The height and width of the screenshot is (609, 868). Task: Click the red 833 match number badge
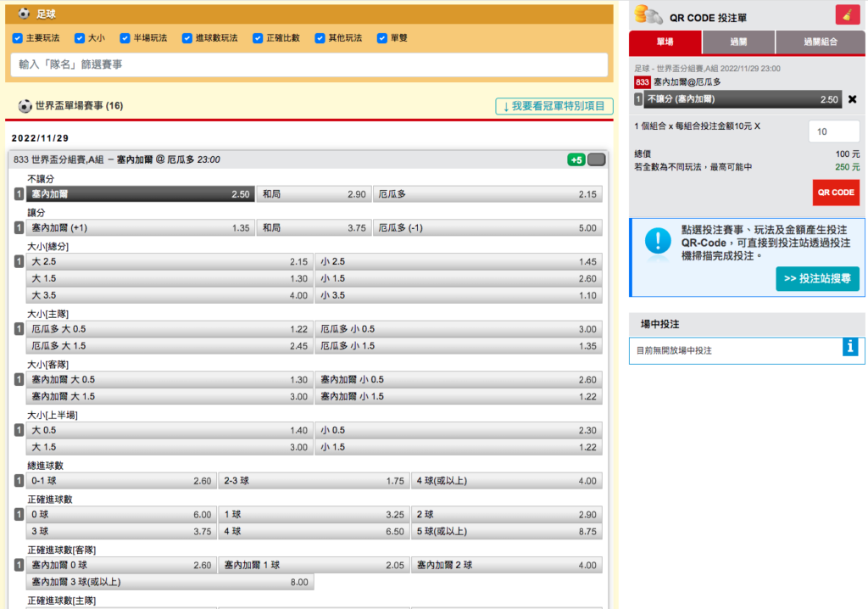[x=643, y=82]
